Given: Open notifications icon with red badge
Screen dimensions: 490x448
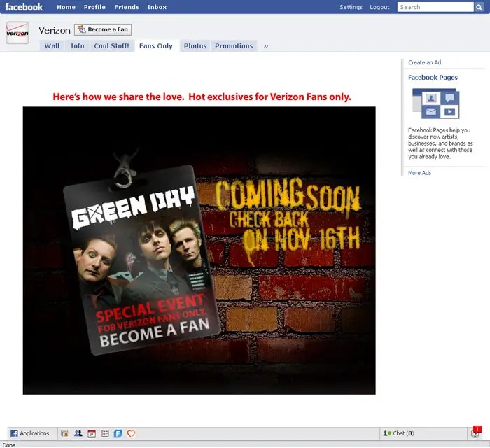Looking at the screenshot, I should 475,433.
